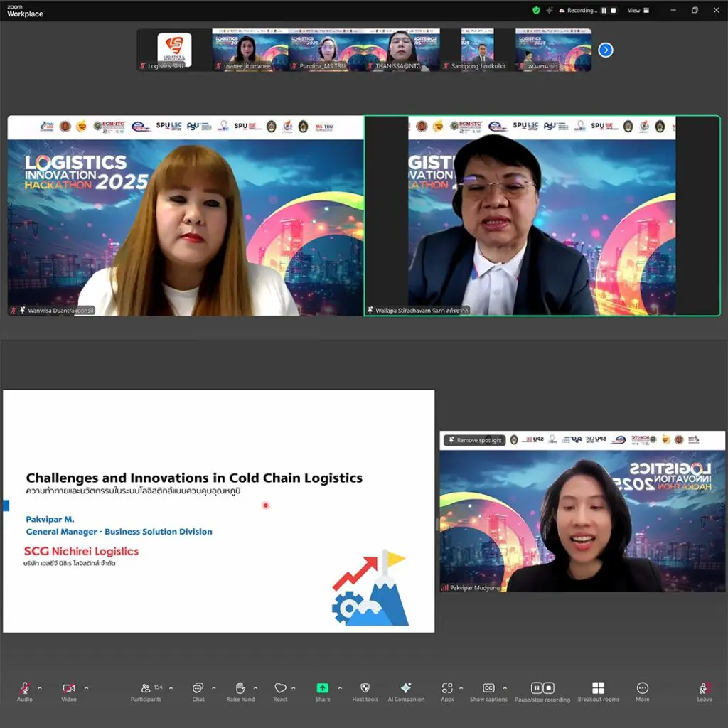Expand the arrow next to Raise hand
Screen dimensions: 728x728
(255, 687)
